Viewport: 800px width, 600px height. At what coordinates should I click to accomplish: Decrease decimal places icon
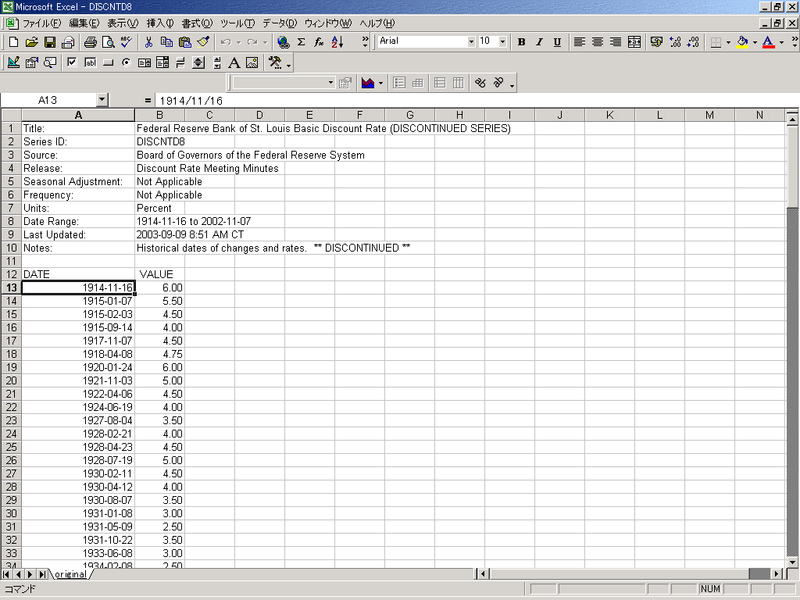[693, 42]
